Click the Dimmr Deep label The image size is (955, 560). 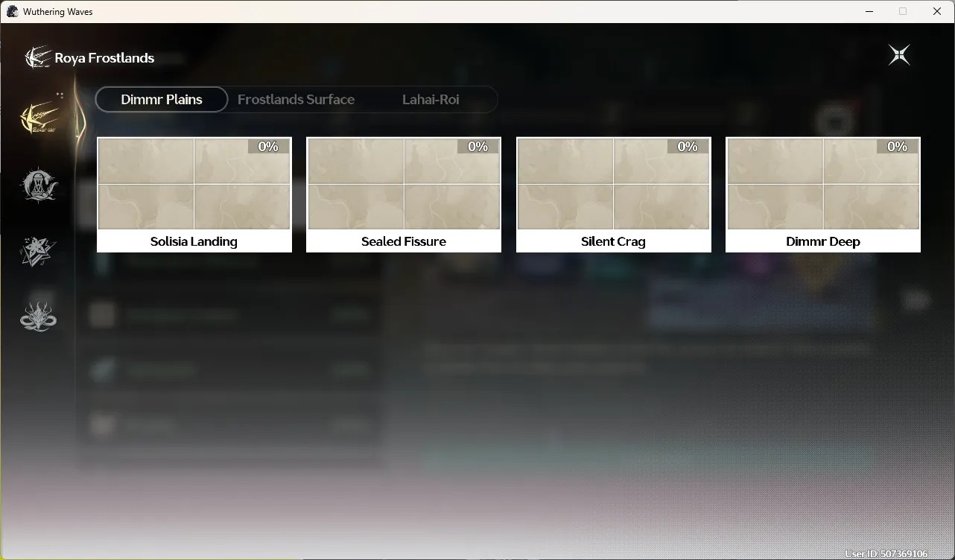[823, 241]
